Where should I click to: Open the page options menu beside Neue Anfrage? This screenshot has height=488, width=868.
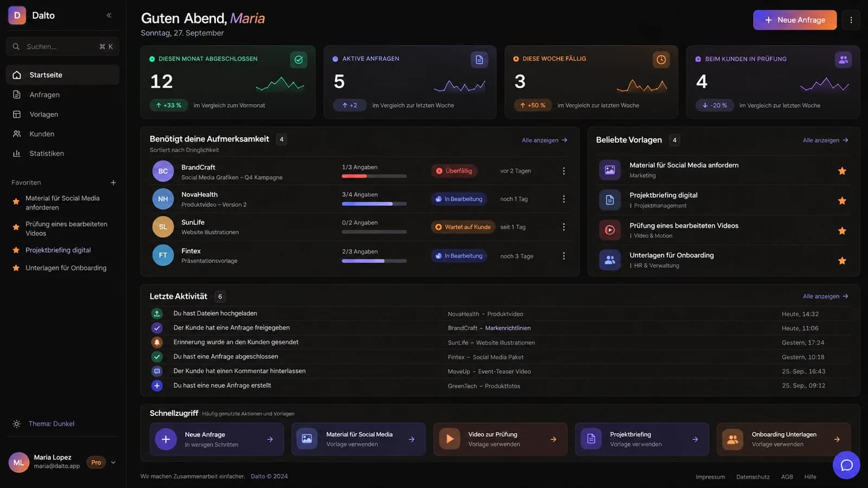(x=851, y=20)
